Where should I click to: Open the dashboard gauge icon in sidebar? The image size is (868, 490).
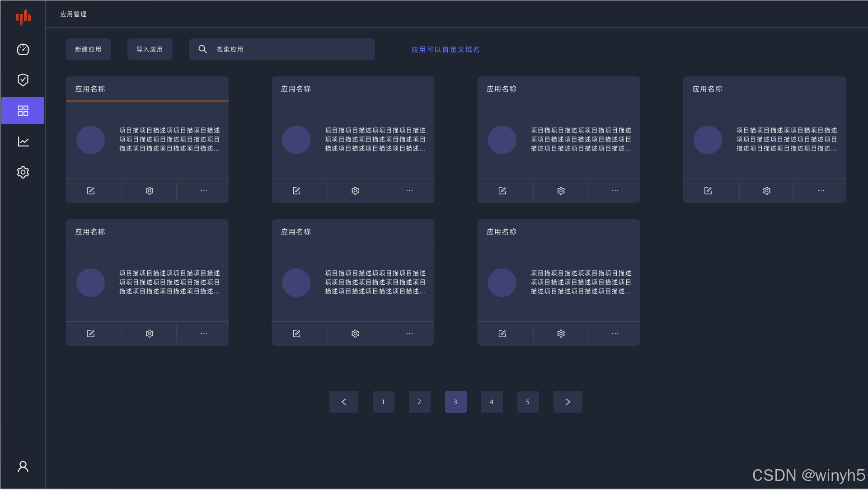coord(23,49)
